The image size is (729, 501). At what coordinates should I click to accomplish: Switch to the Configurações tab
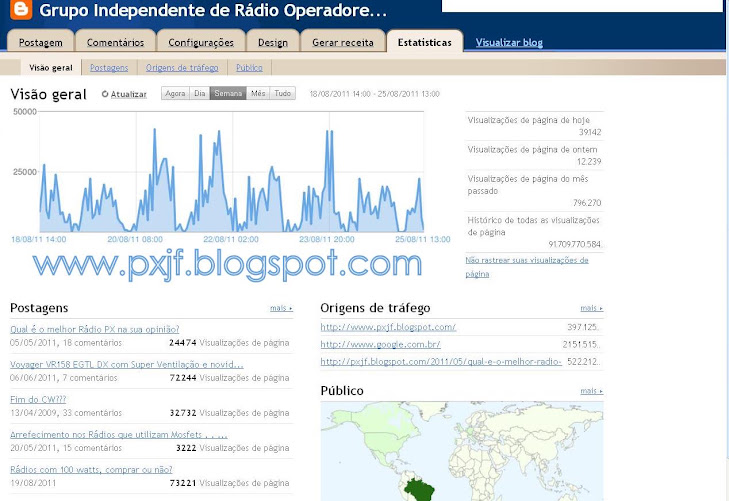point(201,42)
